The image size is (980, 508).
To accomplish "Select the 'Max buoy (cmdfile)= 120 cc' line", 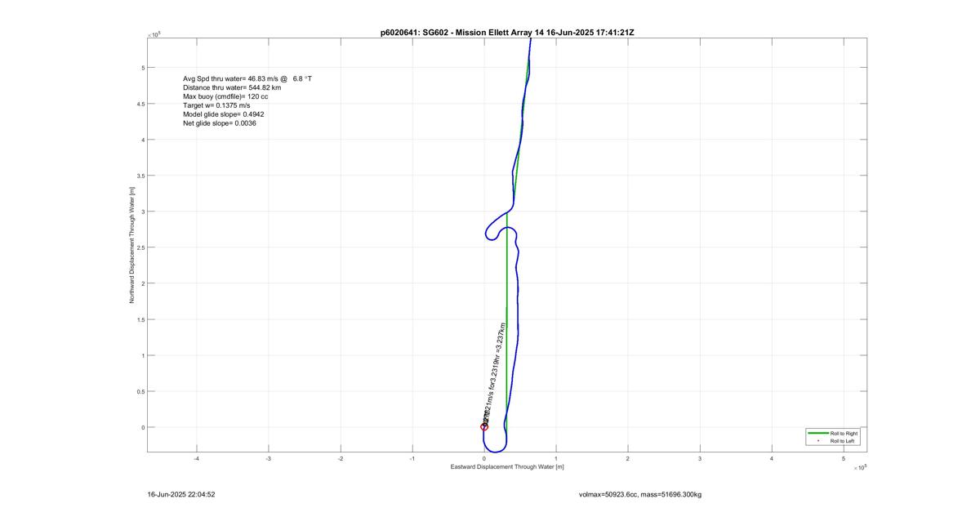I will [x=225, y=96].
